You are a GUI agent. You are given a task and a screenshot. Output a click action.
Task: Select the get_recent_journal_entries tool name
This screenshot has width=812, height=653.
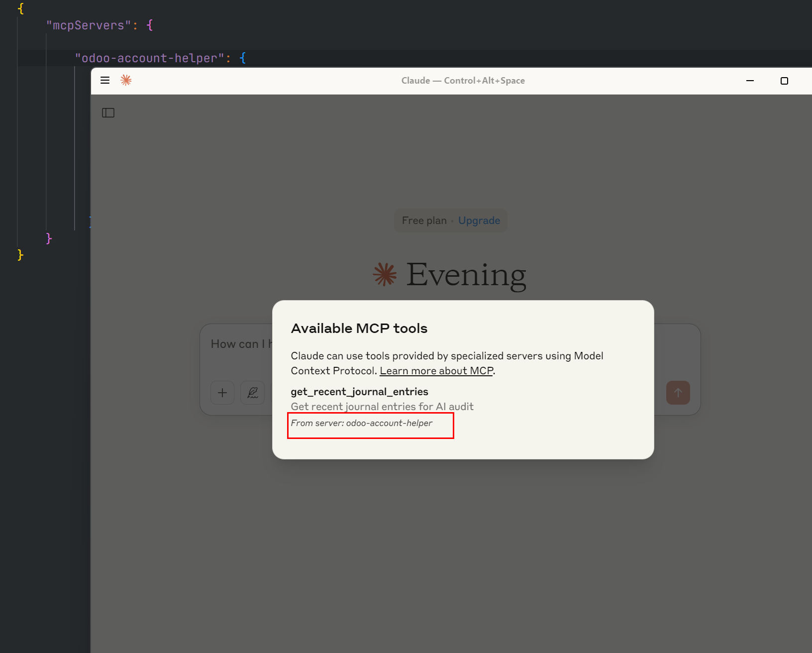359,392
